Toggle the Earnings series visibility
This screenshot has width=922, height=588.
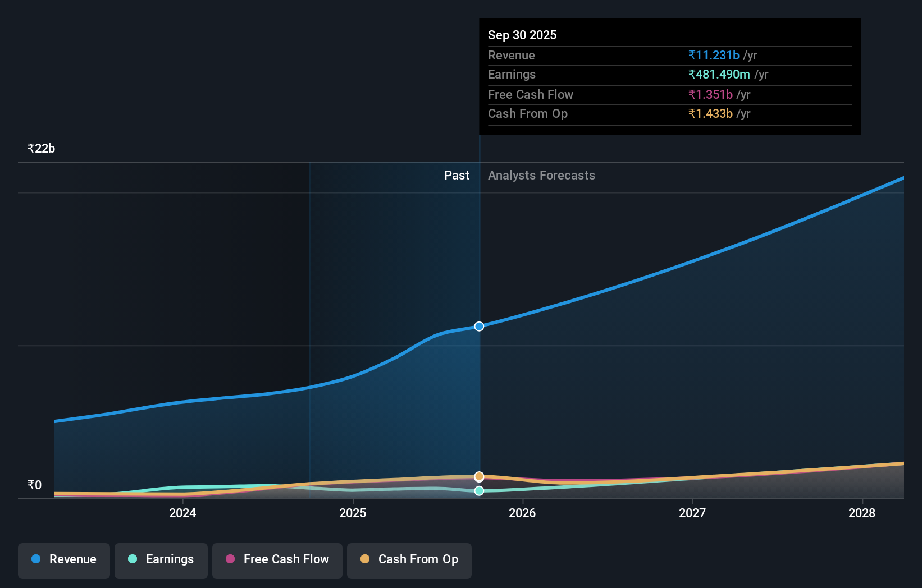[161, 559]
